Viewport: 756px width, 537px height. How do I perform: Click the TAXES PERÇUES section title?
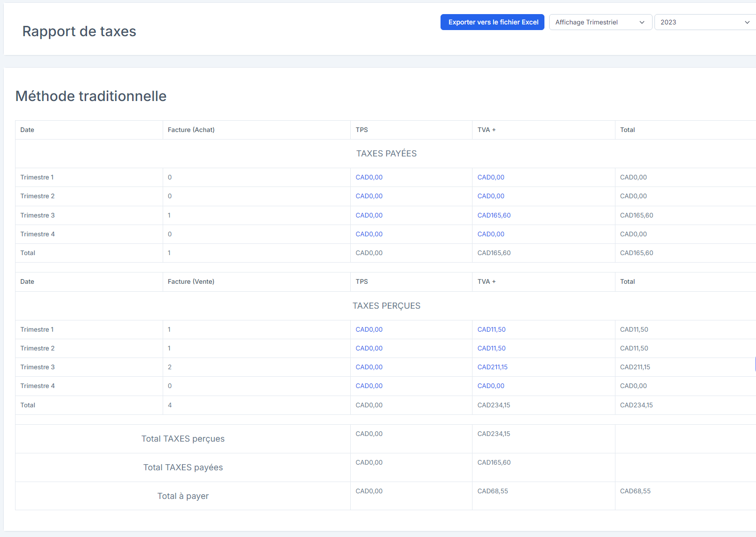[x=386, y=306]
